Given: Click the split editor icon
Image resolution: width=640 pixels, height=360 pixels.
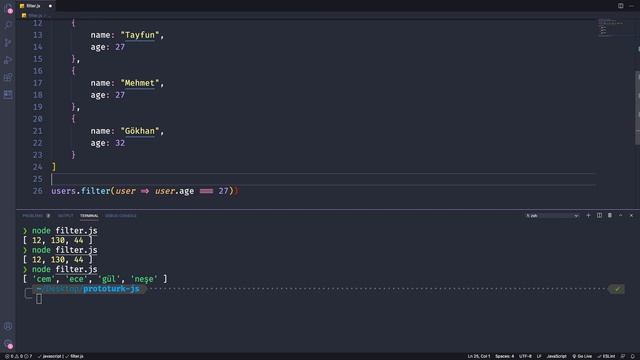Looking at the screenshot, I should 620,6.
